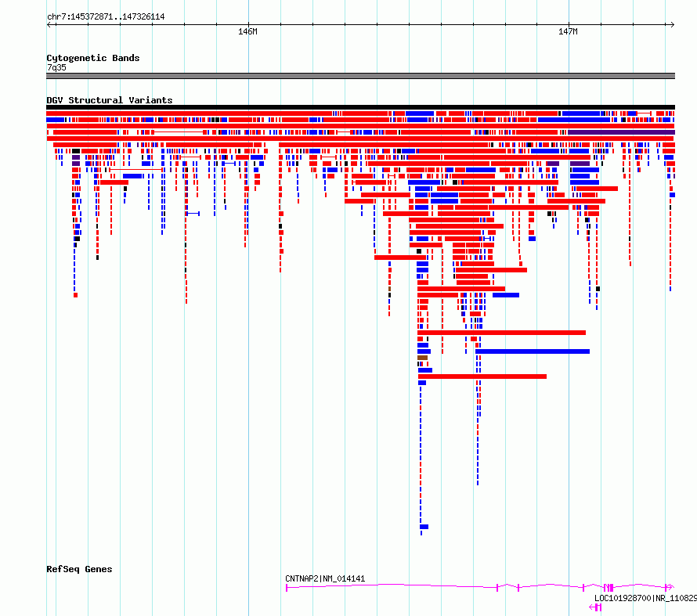The height and width of the screenshot is (616, 697).
Task: Select the lowest blue variant block in DGV track
Action: point(424,527)
